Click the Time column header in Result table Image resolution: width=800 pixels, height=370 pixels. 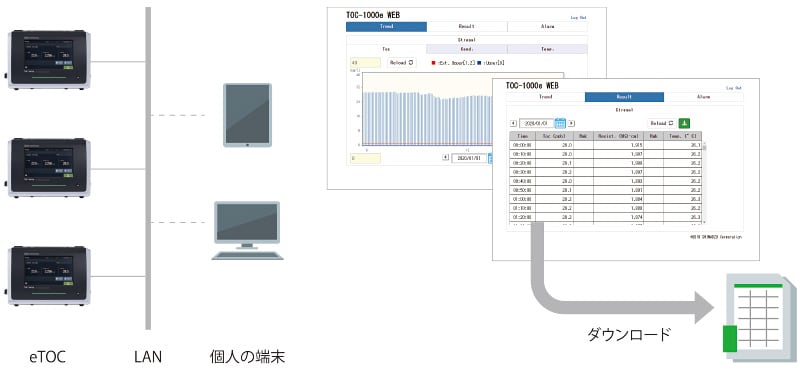pyautogui.click(x=522, y=136)
